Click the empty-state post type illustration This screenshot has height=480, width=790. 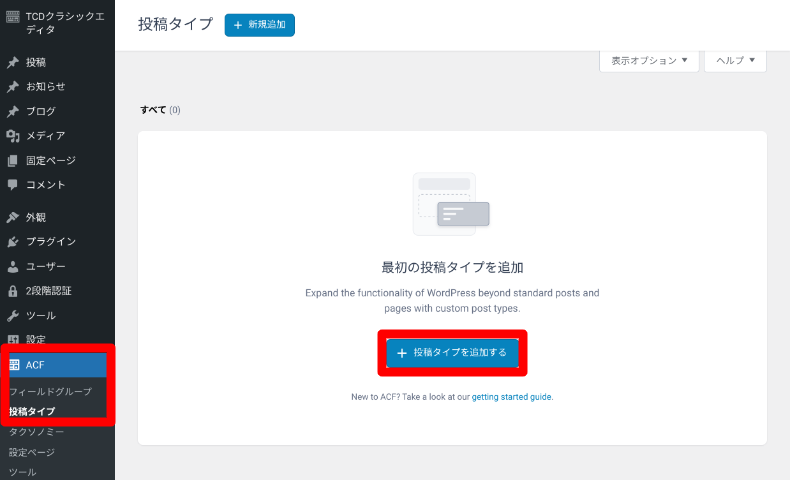(x=451, y=204)
